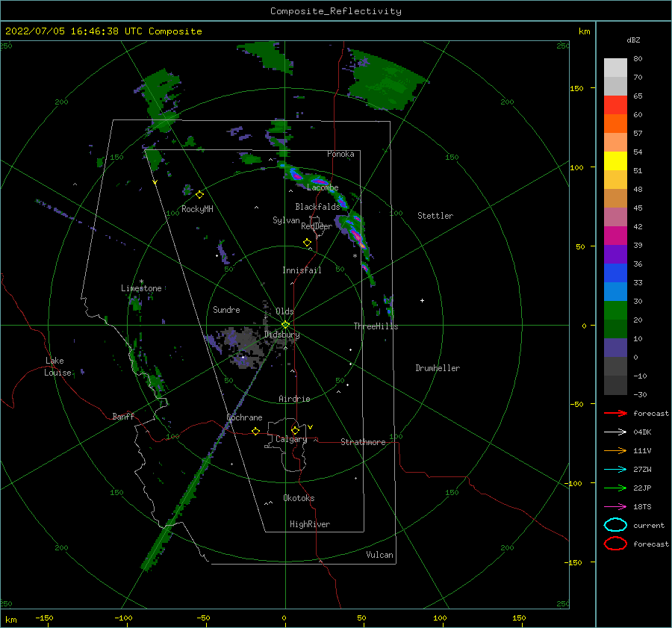Click the bright green swatch below 30 dBZ
The image size is (672, 628).
tap(615, 311)
